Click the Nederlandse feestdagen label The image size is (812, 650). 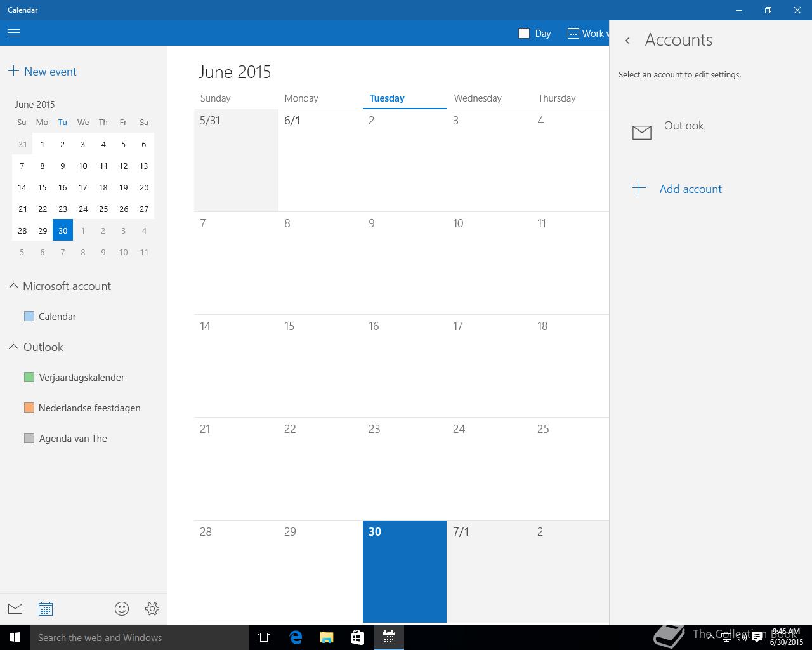[89, 408]
